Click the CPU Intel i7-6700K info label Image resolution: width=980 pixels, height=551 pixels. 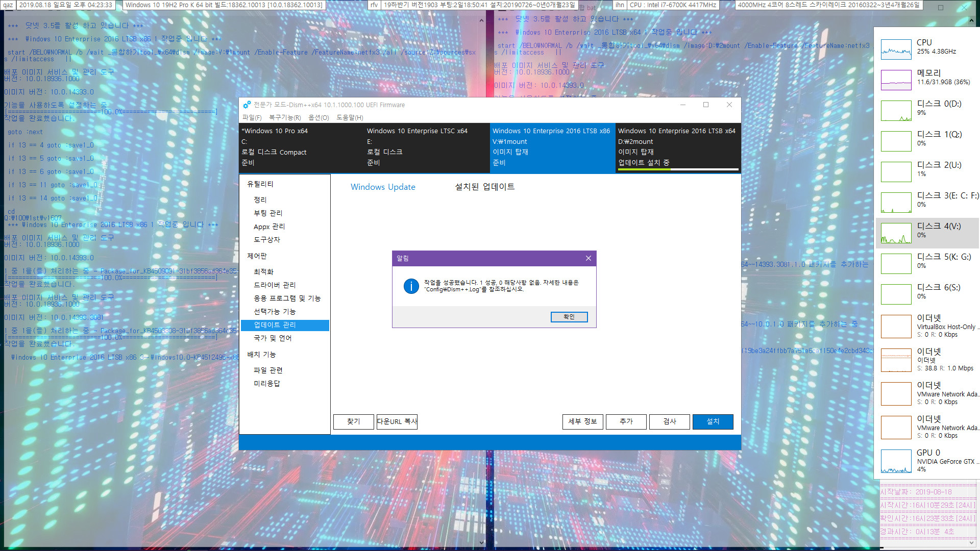point(673,5)
